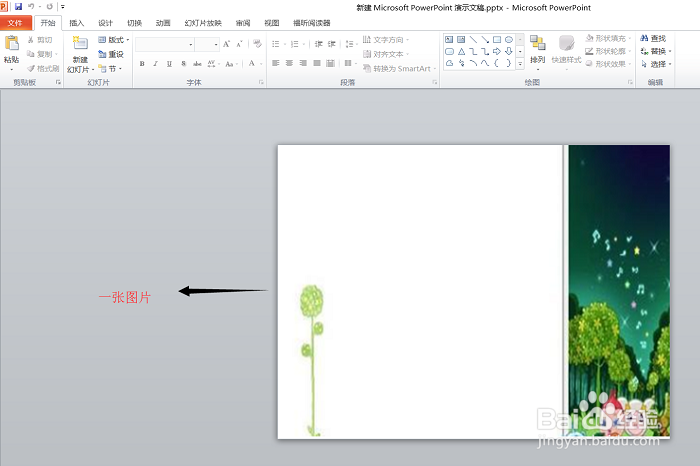This screenshot has height=466, width=700.
Task: Select the Rectangle shape in gallery
Action: 496,40
